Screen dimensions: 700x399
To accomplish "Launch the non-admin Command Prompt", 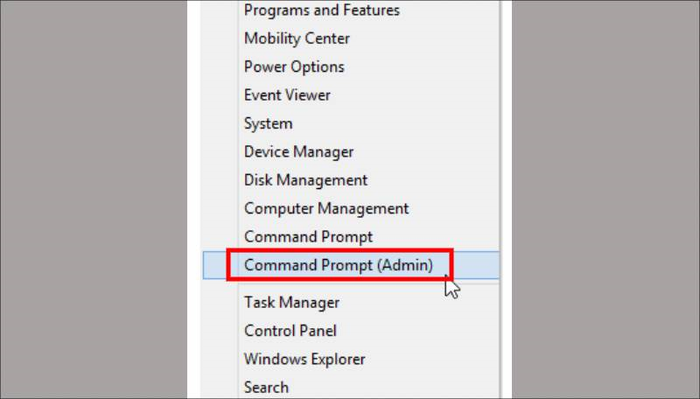I will coord(308,237).
